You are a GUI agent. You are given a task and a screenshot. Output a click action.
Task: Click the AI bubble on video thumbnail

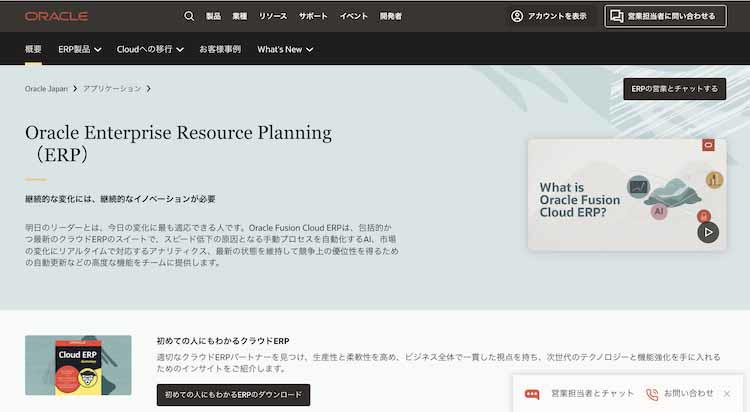pos(659,211)
